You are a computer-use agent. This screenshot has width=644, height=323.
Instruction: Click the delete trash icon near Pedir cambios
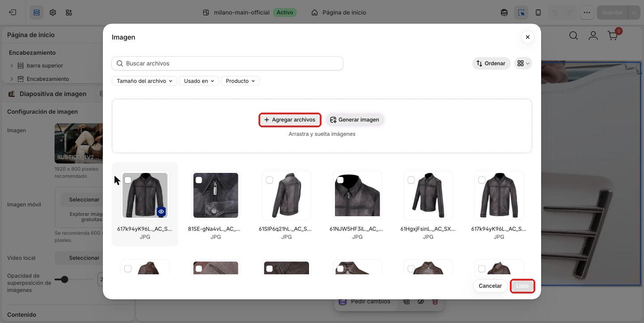(435, 302)
